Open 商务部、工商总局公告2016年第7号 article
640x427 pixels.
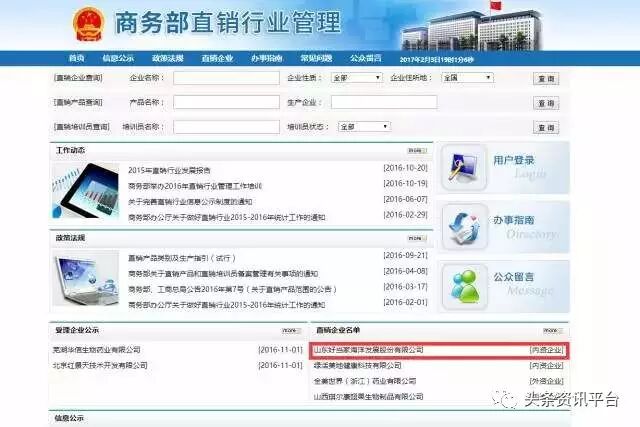pos(232,289)
